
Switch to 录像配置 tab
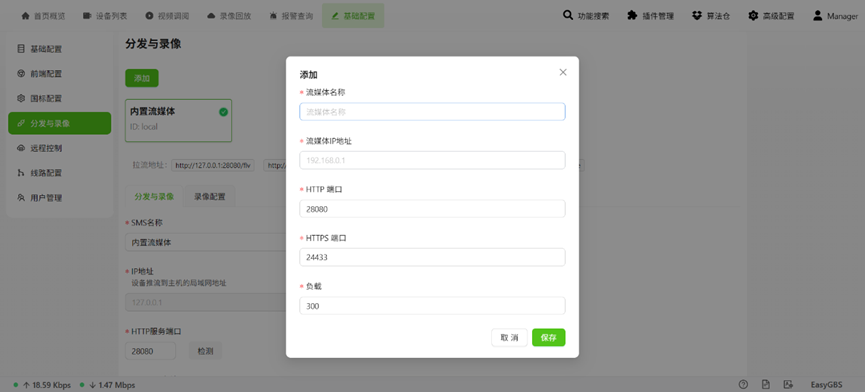pos(210,196)
